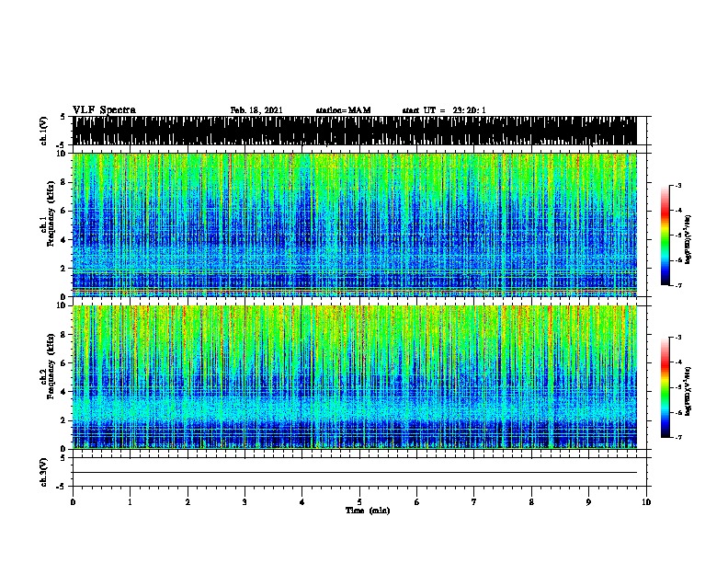Select the "start UT = 23:20: 1" label
This screenshot has height=563, width=728.
[x=444, y=110]
